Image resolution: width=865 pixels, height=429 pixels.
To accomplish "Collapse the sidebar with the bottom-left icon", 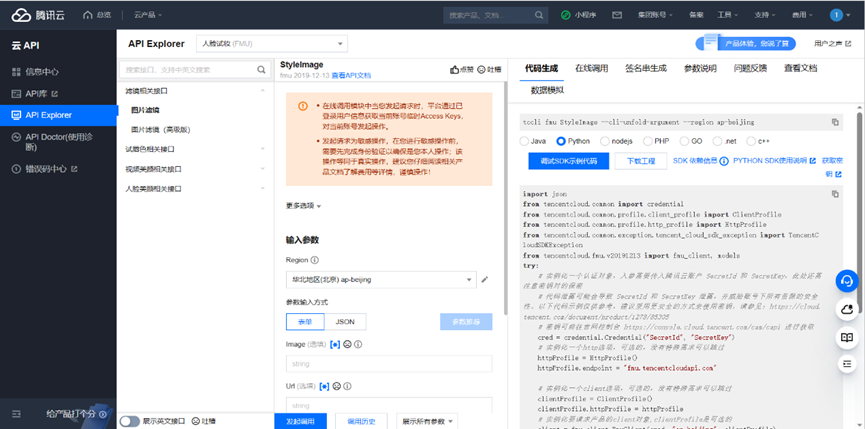I will (16, 414).
